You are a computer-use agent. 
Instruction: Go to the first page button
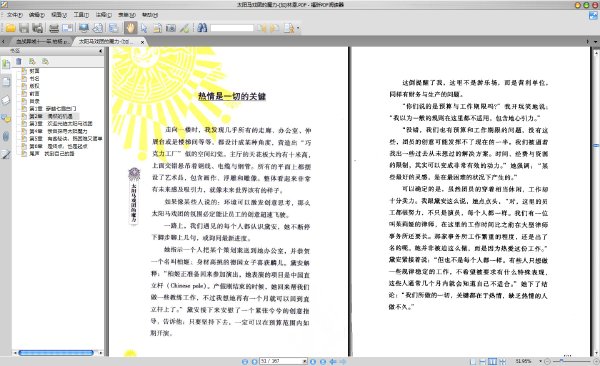(x=245, y=361)
